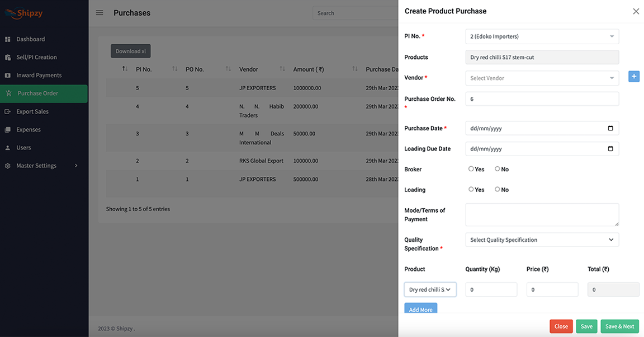
Task: Click the blue plus icon beside Vendor
Action: pyautogui.click(x=633, y=76)
